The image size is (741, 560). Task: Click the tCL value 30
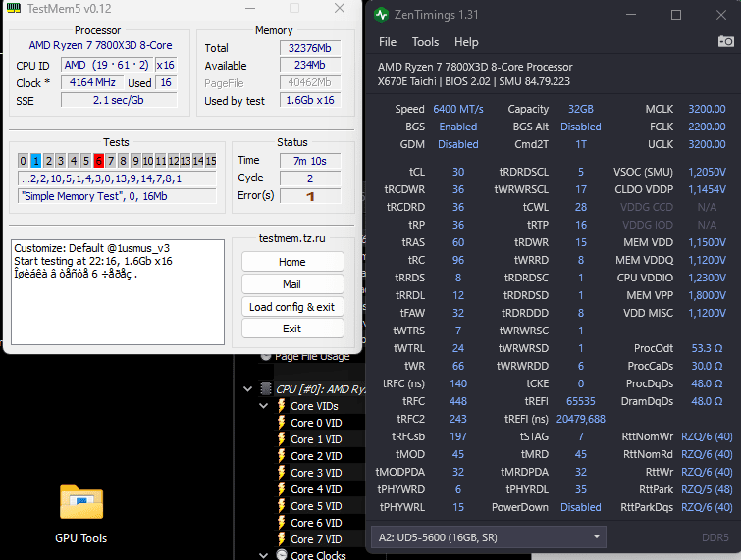point(458,172)
